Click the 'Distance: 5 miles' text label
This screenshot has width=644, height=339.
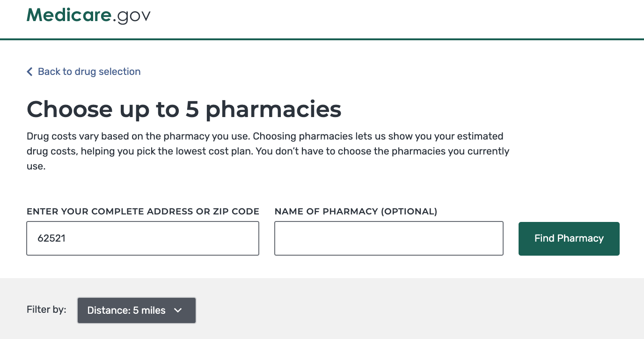[x=126, y=310]
